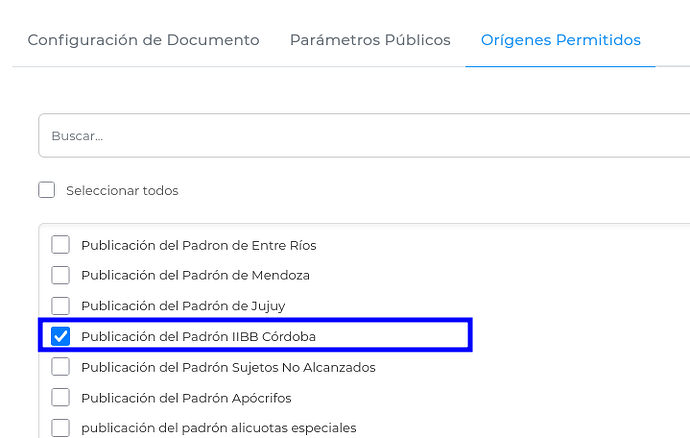The image size is (690, 438).
Task: Click 'Publicación del Padron de Entre Ríos' text
Action: tap(199, 245)
